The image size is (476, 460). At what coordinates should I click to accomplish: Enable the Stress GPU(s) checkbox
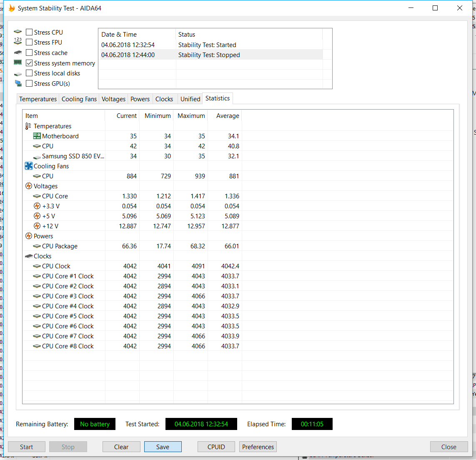[x=29, y=83]
